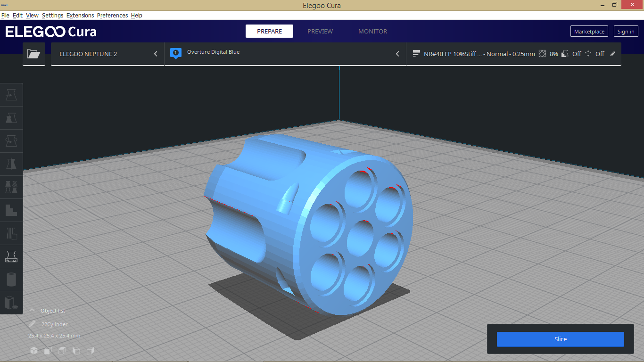The image size is (644, 362).
Task: Collapse the Object list panel
Action: 32,310
